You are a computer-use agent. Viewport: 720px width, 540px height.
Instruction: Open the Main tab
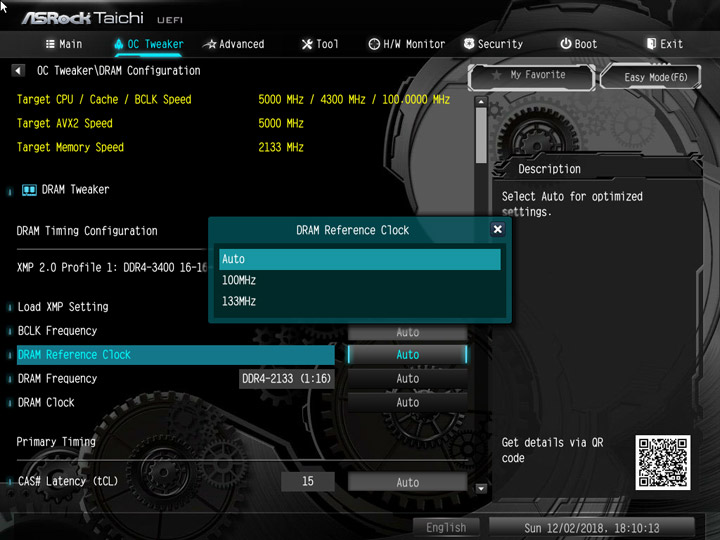64,44
